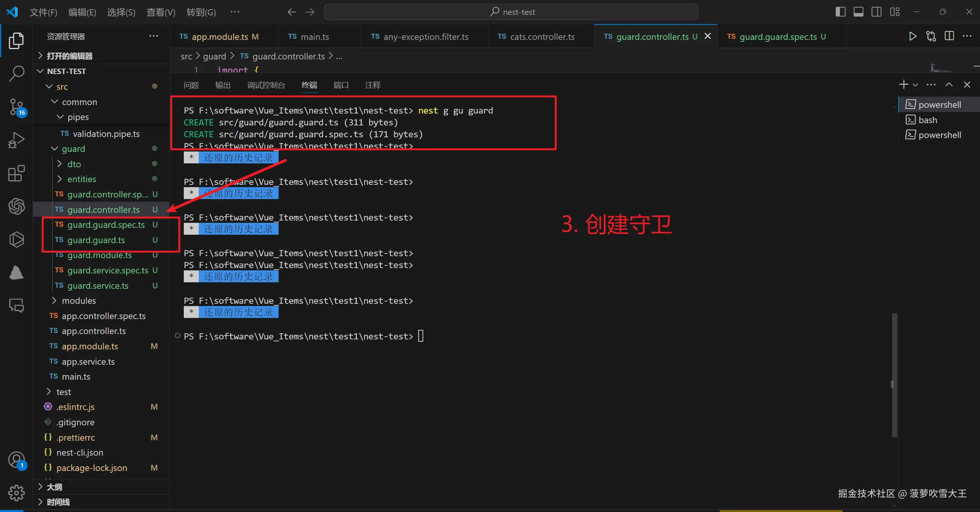Switch to the 输出 panel tab
Screen dimensions: 980x512
[223, 85]
